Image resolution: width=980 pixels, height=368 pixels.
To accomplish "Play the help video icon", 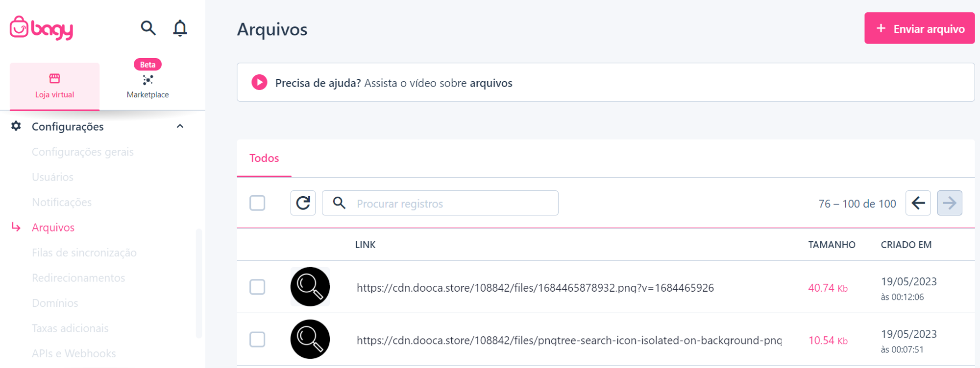I will (x=259, y=82).
